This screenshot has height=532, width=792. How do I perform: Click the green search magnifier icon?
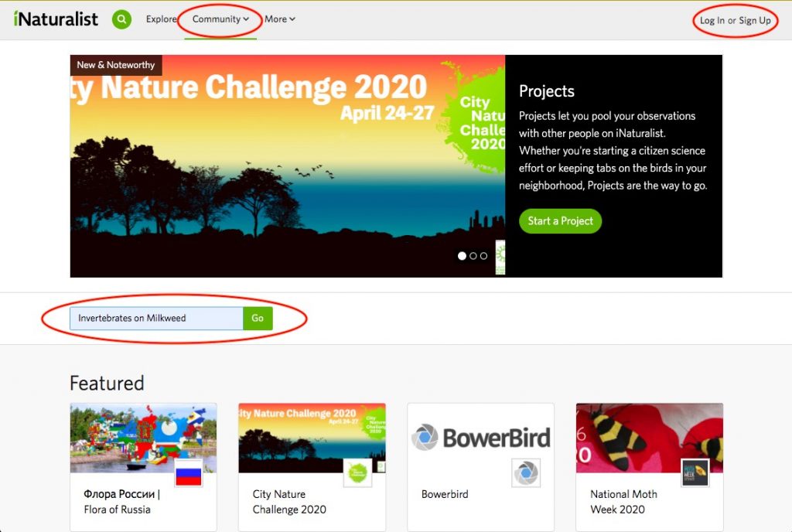coord(121,19)
